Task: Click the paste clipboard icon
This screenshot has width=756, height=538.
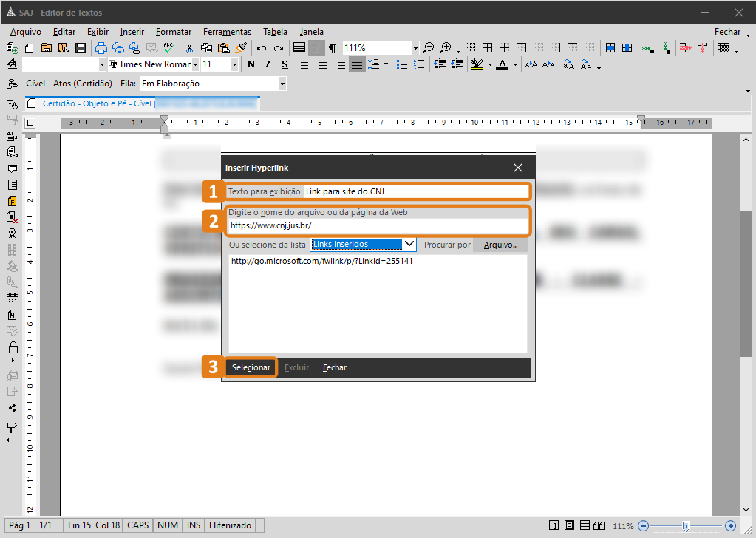Action: 223,48
